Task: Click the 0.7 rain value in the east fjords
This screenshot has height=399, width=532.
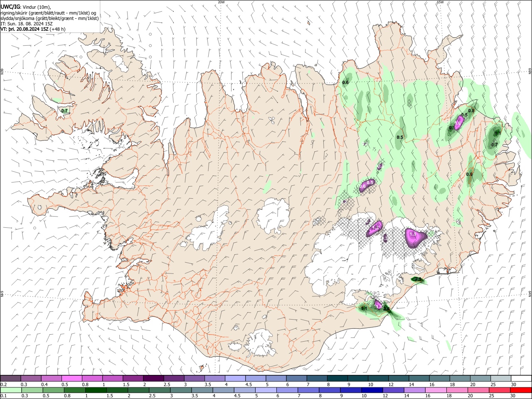Action: [x=495, y=145]
